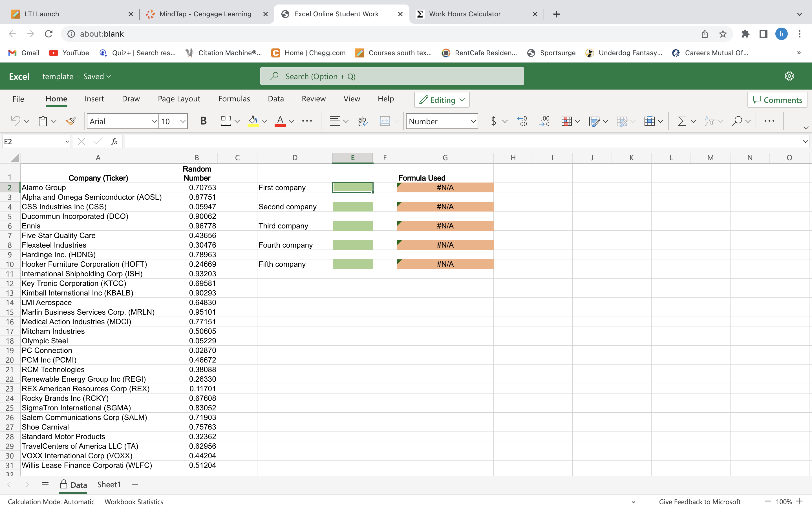Click the Borders icon in ribbon
The image size is (812, 507).
(x=226, y=121)
